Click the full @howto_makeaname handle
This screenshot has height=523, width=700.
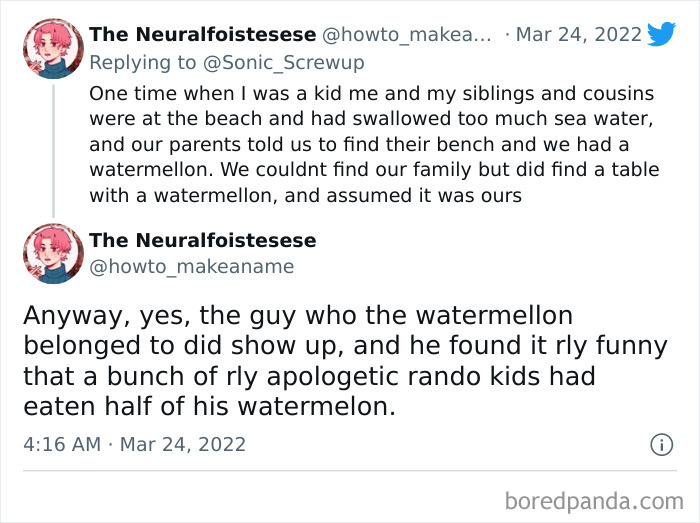point(191,266)
